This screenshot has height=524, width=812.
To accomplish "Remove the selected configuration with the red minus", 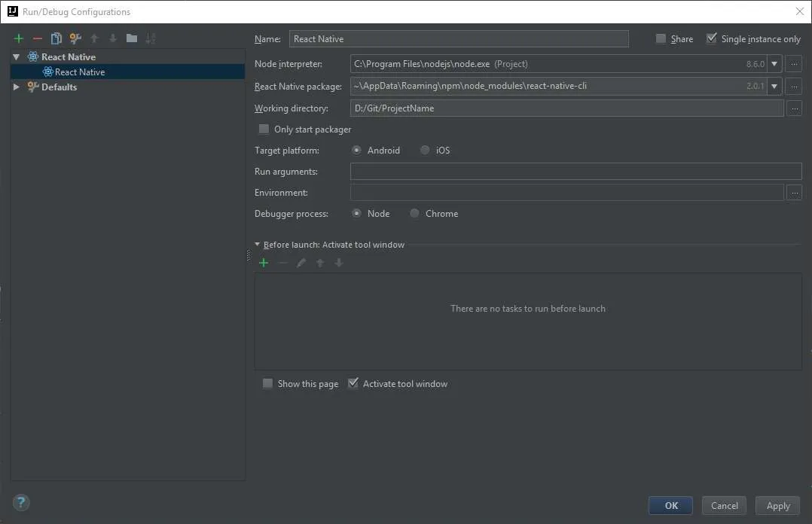I will [38, 38].
